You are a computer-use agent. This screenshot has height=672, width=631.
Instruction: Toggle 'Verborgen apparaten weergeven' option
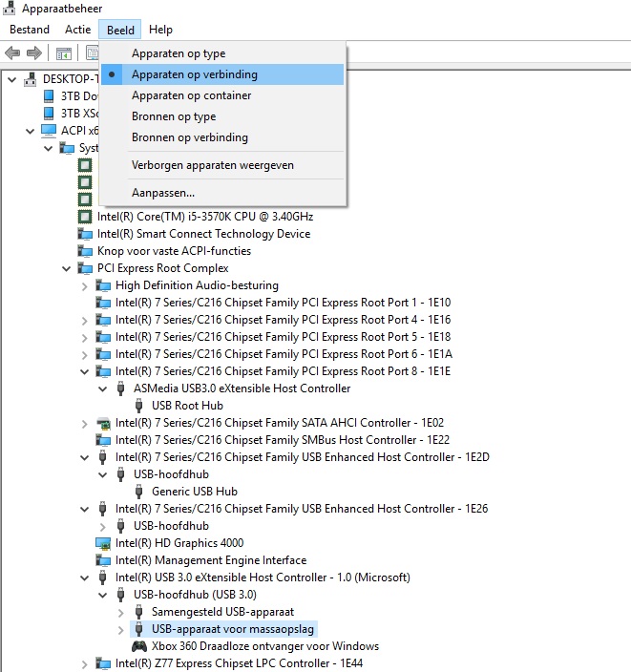(212, 165)
